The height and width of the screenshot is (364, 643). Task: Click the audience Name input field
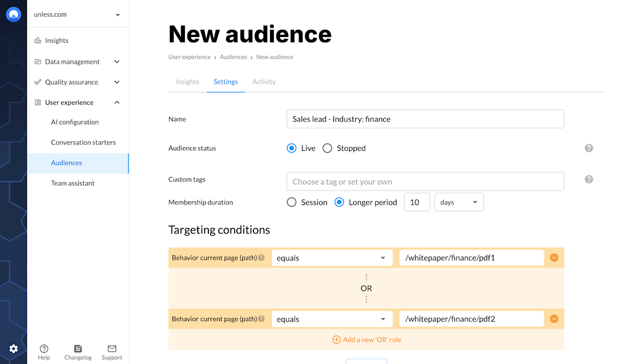tap(425, 119)
